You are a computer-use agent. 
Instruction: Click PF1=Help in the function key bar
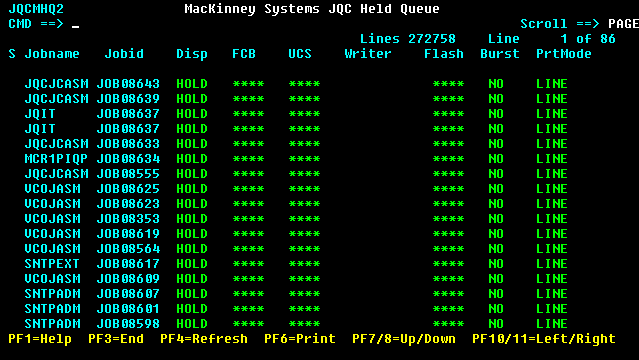[x=40, y=339]
